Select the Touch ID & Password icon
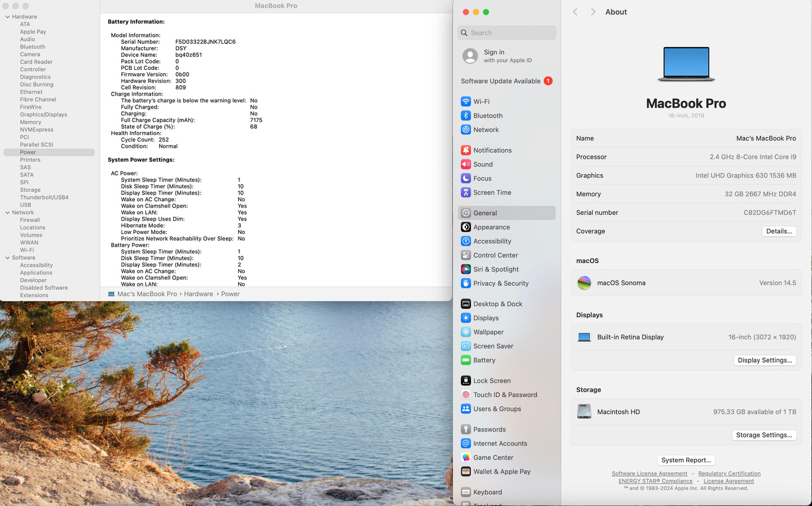This screenshot has height=506, width=812. (x=466, y=395)
